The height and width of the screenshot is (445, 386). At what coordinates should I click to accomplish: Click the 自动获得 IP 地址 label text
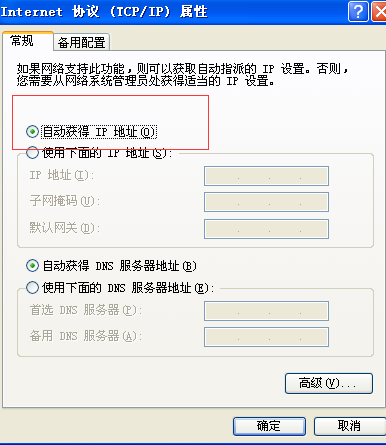coord(99,132)
